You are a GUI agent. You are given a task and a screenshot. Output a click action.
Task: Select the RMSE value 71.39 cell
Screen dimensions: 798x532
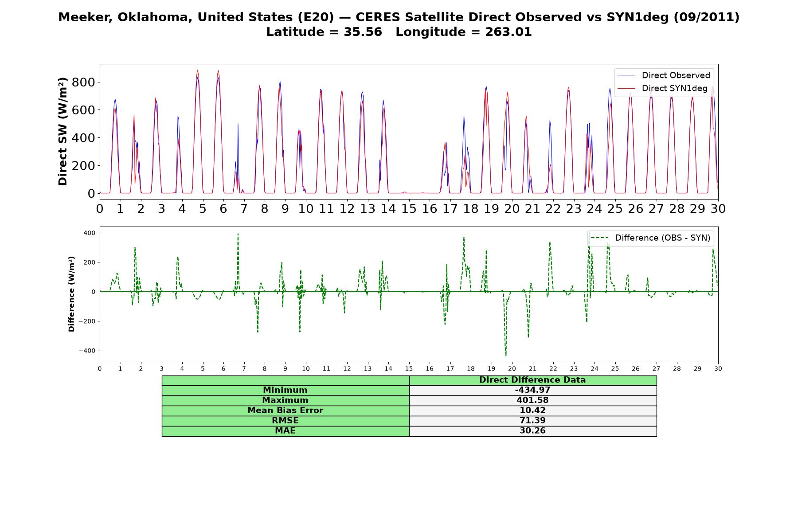pyautogui.click(x=533, y=421)
